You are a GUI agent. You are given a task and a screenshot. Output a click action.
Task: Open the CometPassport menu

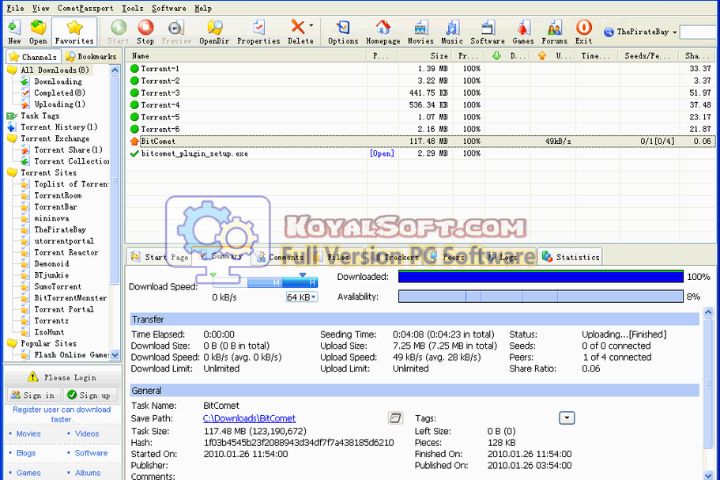[85, 8]
